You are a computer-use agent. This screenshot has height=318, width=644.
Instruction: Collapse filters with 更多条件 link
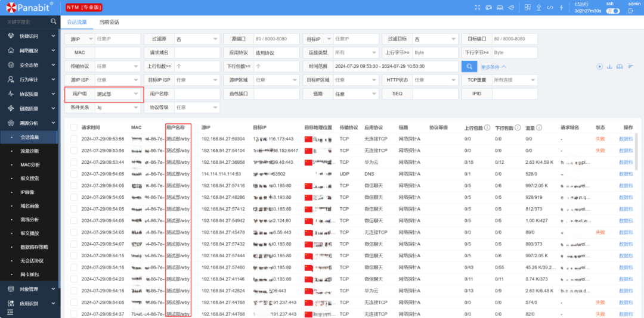click(x=493, y=67)
